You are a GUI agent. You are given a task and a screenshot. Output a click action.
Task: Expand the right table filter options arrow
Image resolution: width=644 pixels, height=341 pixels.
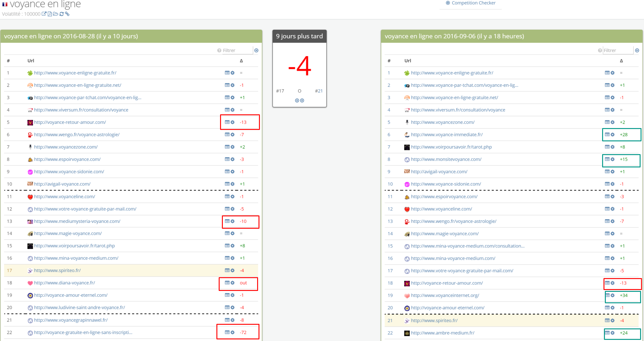click(x=637, y=50)
